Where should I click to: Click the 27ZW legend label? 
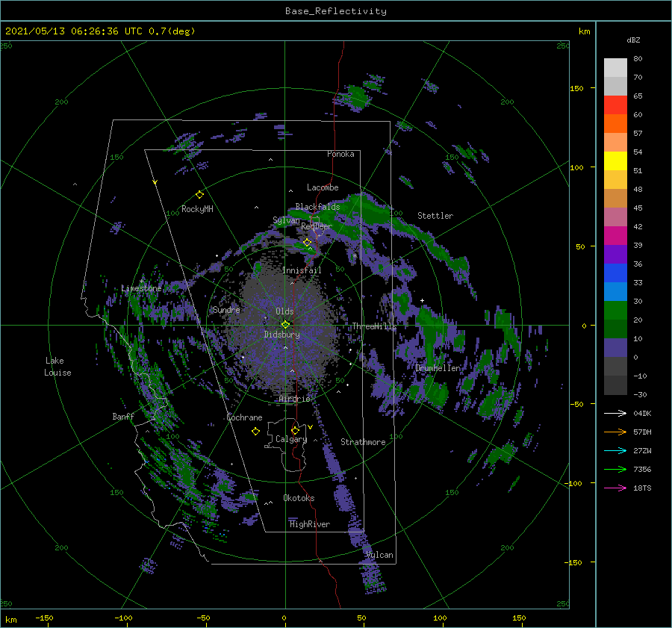pyautogui.click(x=642, y=450)
